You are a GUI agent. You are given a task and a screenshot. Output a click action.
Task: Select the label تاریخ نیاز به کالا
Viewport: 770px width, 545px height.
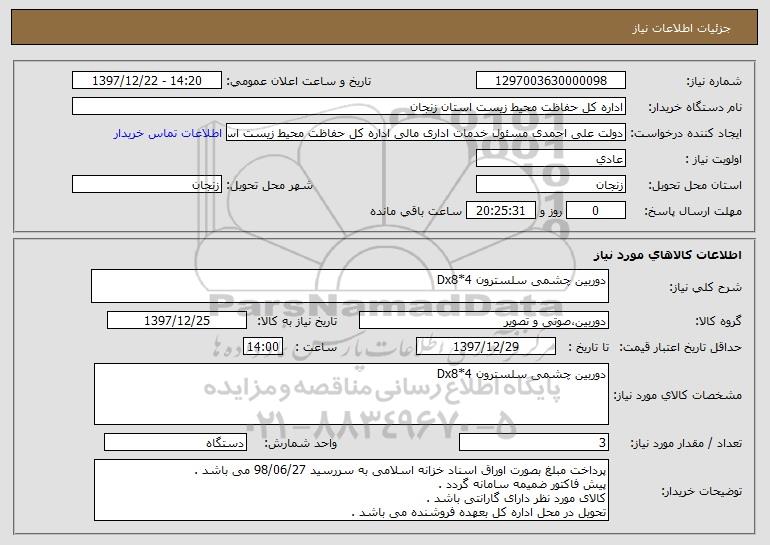click(x=298, y=321)
